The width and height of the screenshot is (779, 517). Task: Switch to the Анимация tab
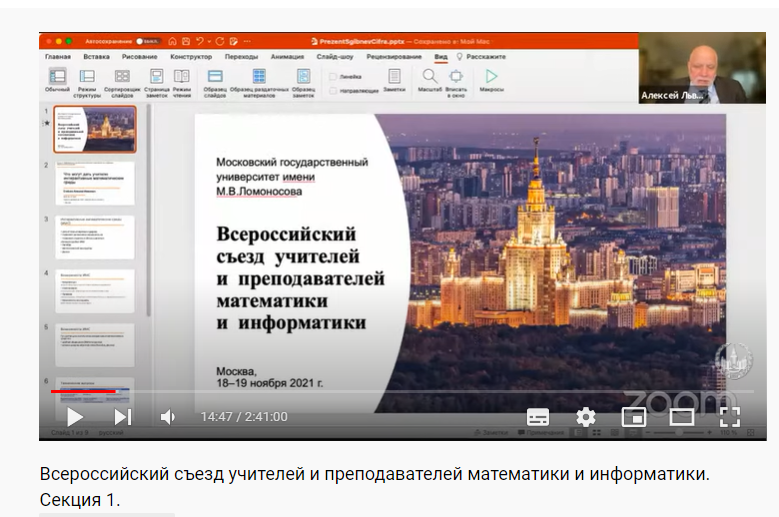287,57
